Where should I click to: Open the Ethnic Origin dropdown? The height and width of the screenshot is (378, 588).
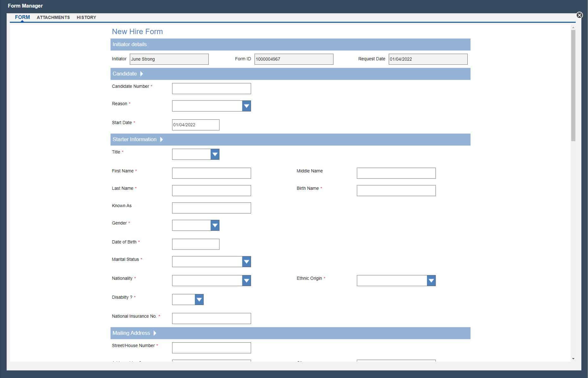(431, 281)
